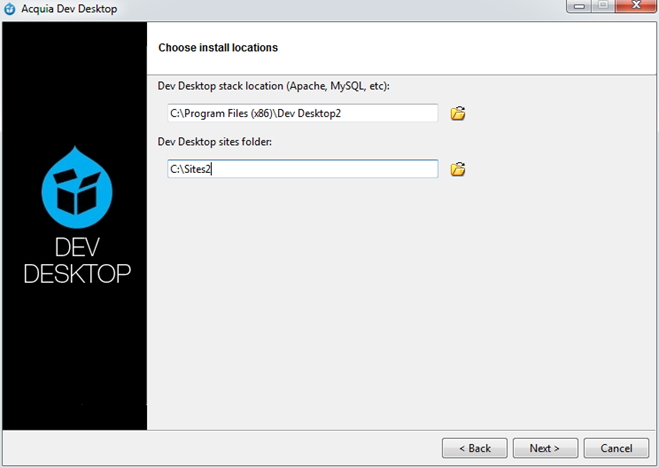Edit the stack location path field

(x=303, y=113)
